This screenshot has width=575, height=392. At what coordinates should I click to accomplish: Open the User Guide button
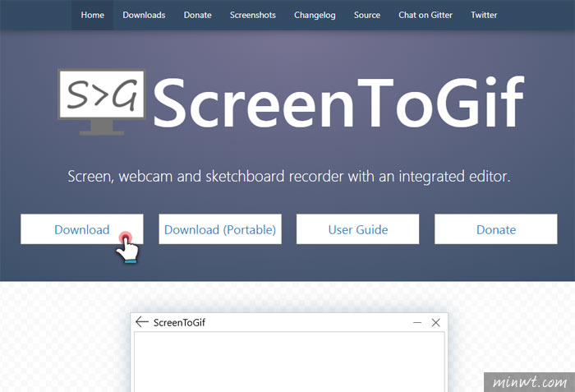357,229
